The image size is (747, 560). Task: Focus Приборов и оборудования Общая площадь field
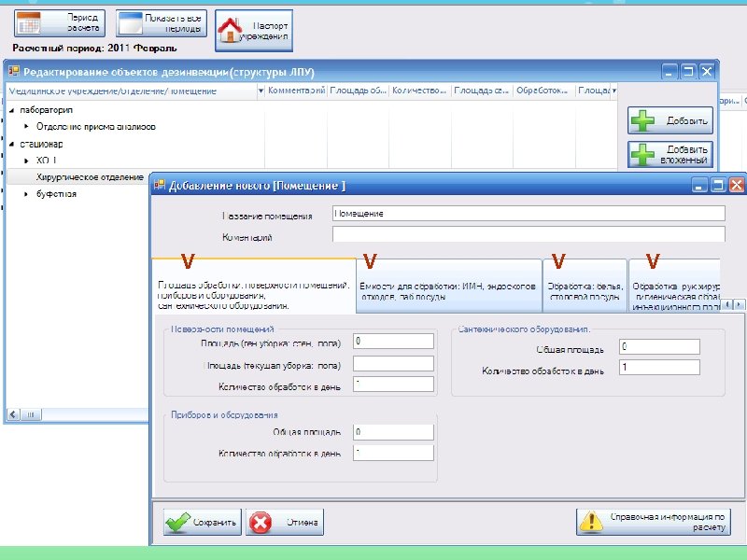coord(393,432)
